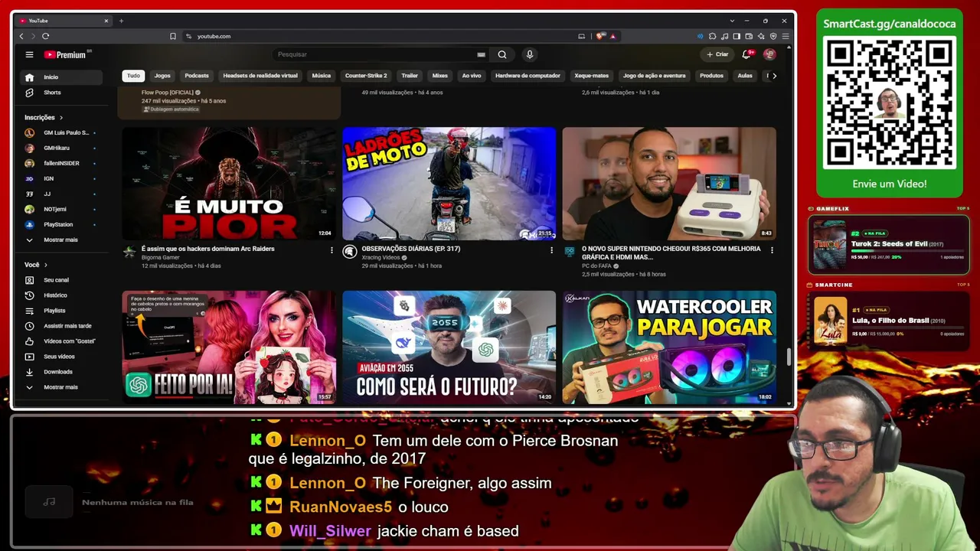Select the Jogos filter chip
The width and height of the screenshot is (980, 551).
coord(162,76)
